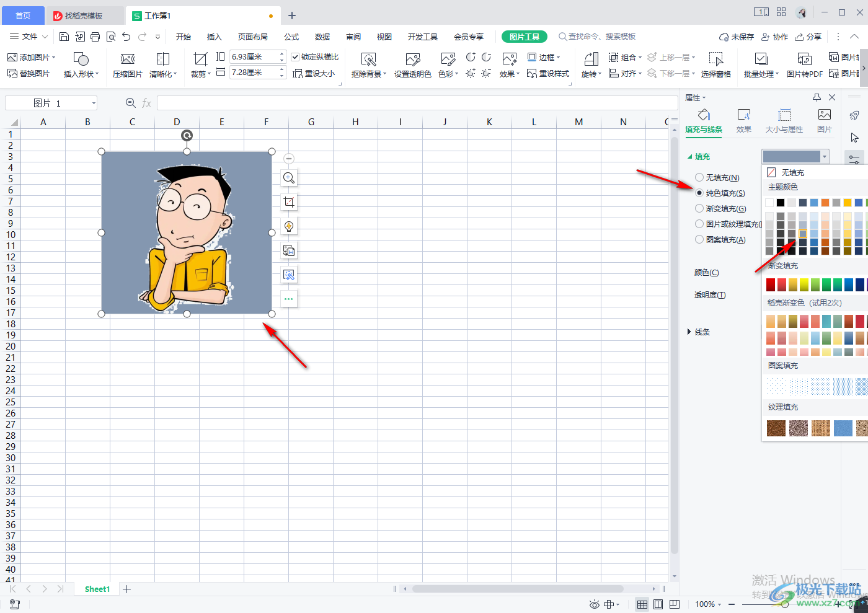The width and height of the screenshot is (868, 613).
Task: Switch to Normal view in status bar
Action: (x=642, y=604)
